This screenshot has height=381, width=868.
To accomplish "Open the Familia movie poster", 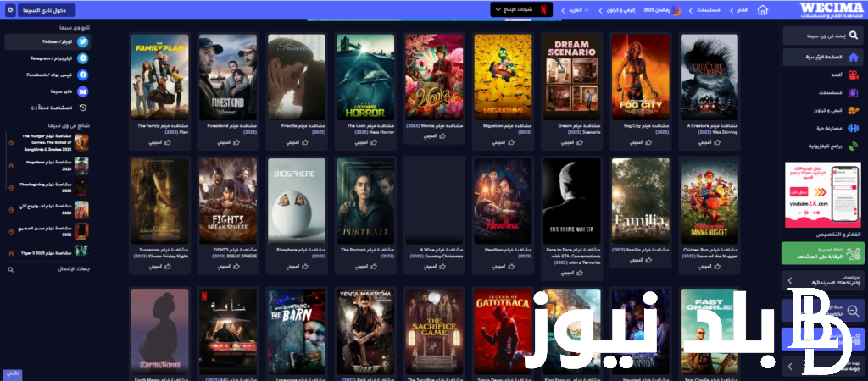I will pos(641,201).
